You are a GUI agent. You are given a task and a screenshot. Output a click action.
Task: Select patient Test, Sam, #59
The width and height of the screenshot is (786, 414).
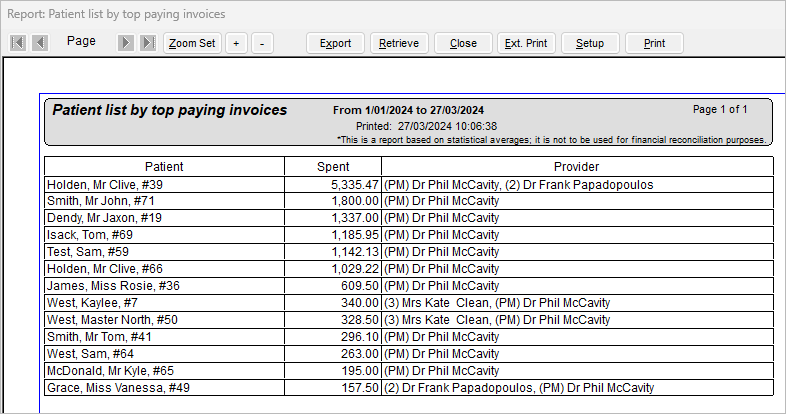point(88,252)
